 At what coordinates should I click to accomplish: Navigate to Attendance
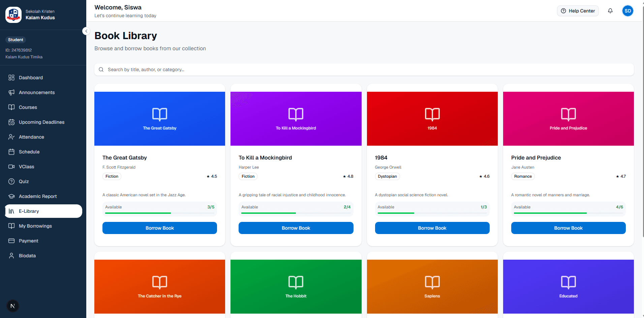[43, 137]
